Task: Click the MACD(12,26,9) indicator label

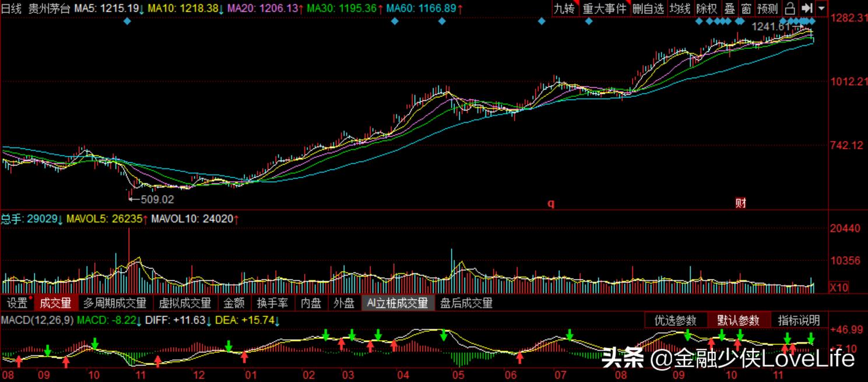Action: 37,320
